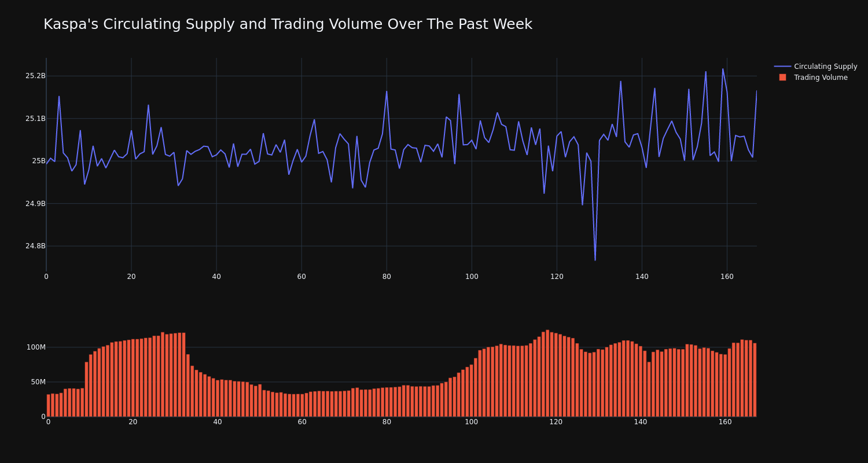The width and height of the screenshot is (868, 463).
Task: Click the chart title about Kaspa's supply
Action: (x=288, y=24)
